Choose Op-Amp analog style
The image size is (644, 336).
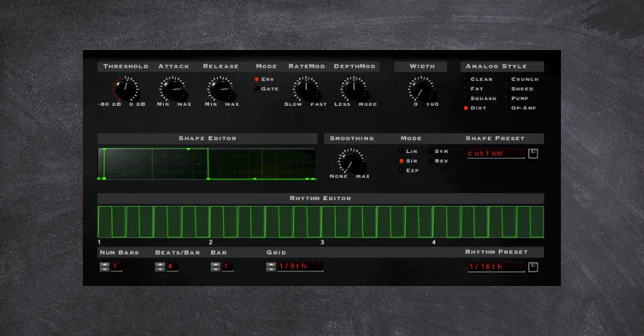[x=520, y=108]
